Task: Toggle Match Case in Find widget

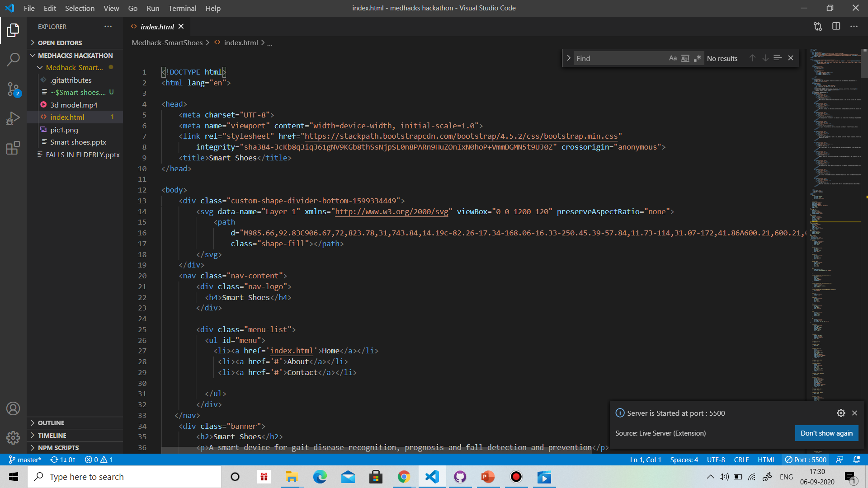Action: 673,58
